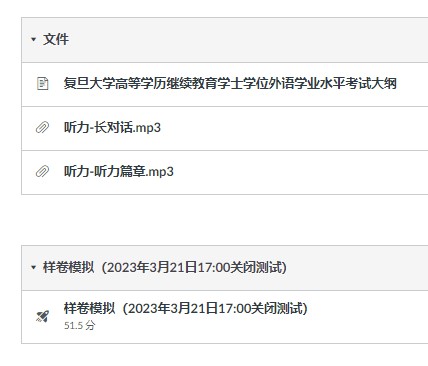Open 复旦大学高等学历继续教育学士学位外语学业水平考试大纲 page
This screenshot has height=366, width=428.
230,83
